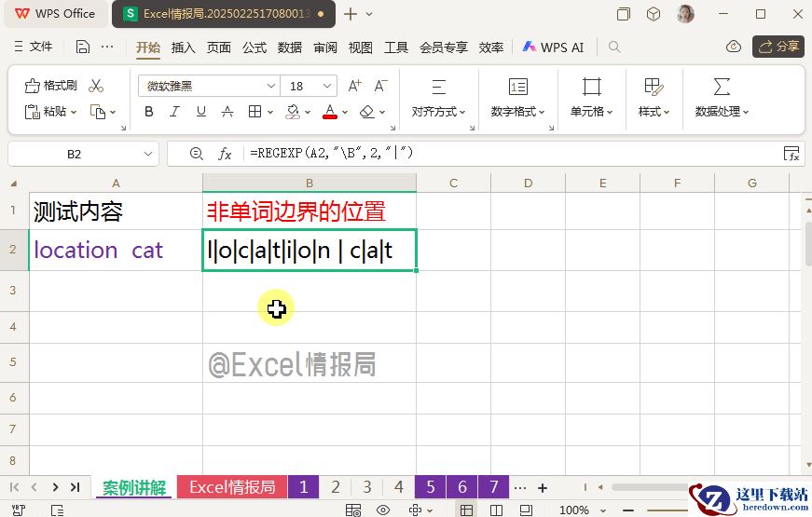Open WPS AI
The height and width of the screenshot is (517, 812).
553,48
